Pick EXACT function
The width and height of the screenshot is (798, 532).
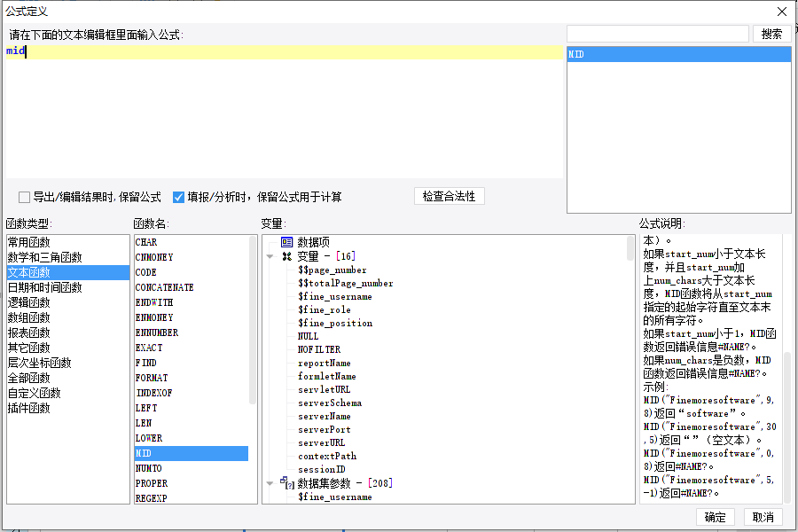192,348
